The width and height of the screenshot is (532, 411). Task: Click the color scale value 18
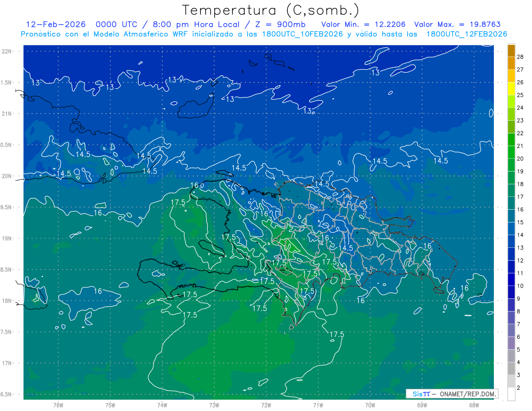[520, 184]
